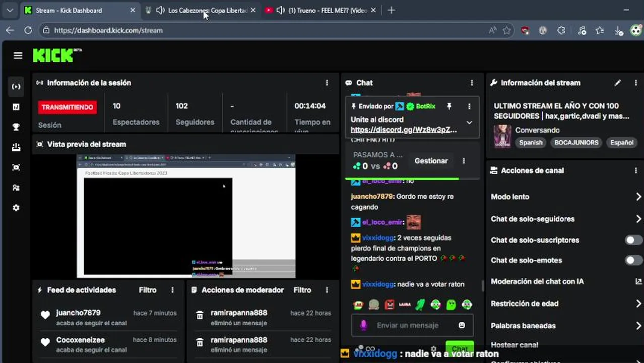The width and height of the screenshot is (644, 363).
Task: Unpin the BotRix pinned message
Action: pos(449,106)
